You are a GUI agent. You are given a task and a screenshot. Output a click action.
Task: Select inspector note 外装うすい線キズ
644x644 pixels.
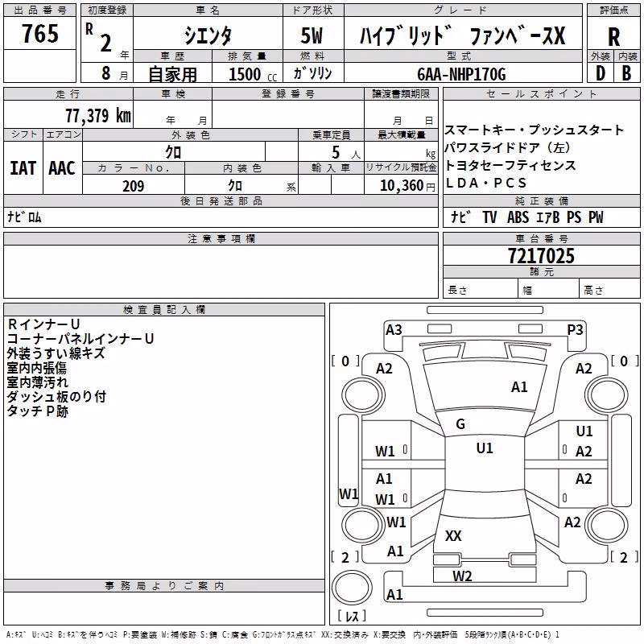click(x=56, y=353)
